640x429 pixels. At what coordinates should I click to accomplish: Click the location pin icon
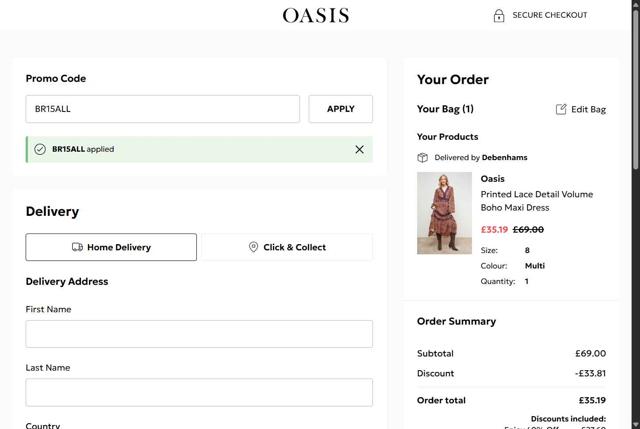[x=253, y=247]
